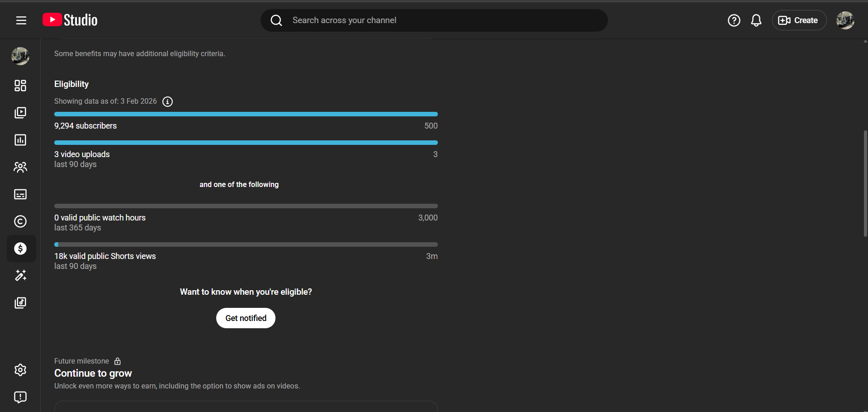
Task: Toggle the hamburger navigation menu
Action: coord(21,20)
